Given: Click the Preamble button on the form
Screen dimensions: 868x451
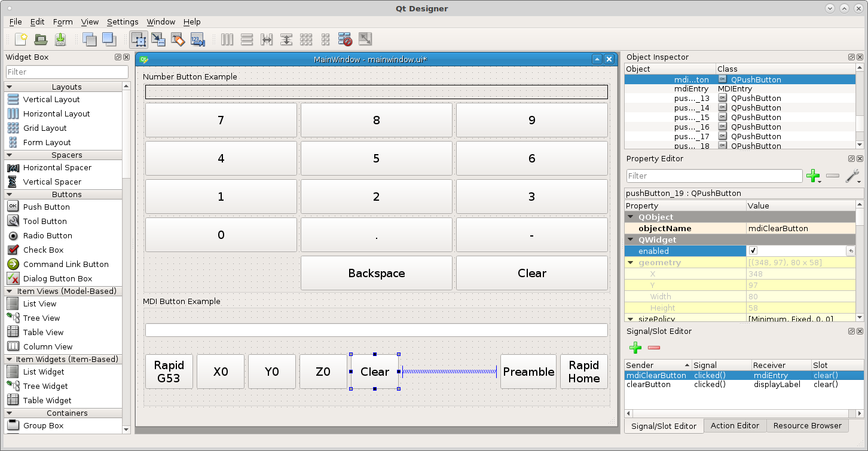Looking at the screenshot, I should pyautogui.click(x=528, y=372).
